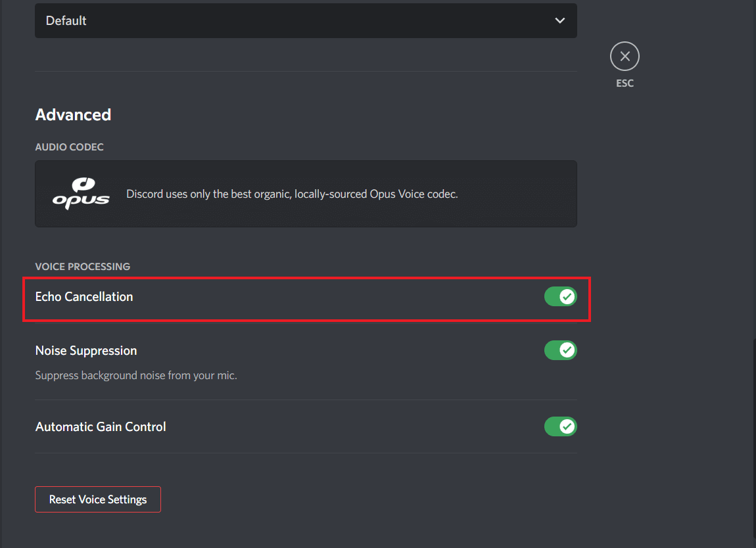Viewport: 756px width, 548px height.
Task: Click the chevron arrow on Default dropdown
Action: click(560, 20)
